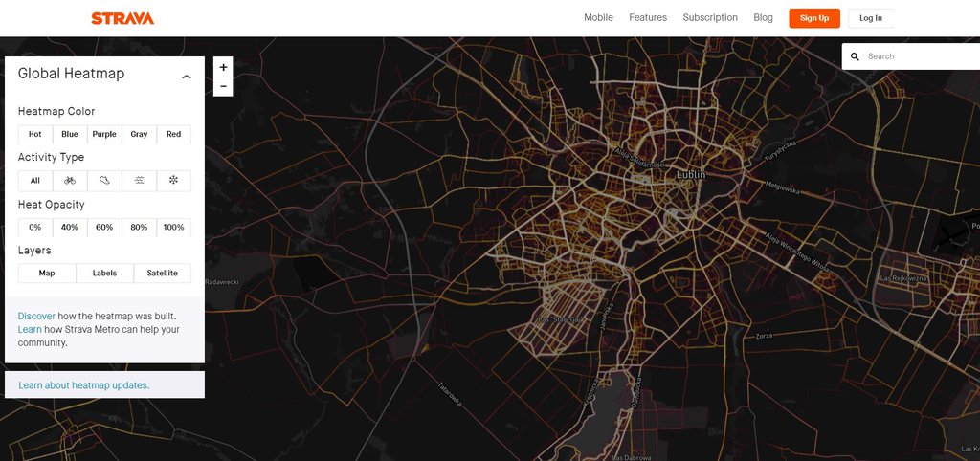Click the Tatarówka label on the map

(450, 394)
